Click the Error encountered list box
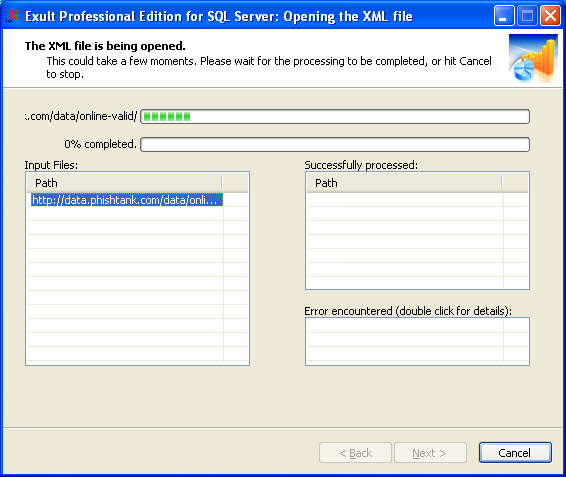 [417, 341]
